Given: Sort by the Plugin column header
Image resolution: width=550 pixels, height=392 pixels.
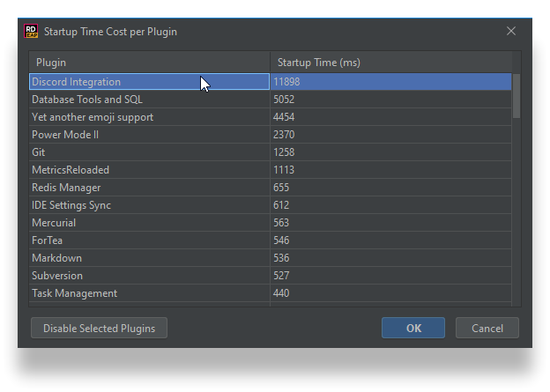Looking at the screenshot, I should (150, 63).
